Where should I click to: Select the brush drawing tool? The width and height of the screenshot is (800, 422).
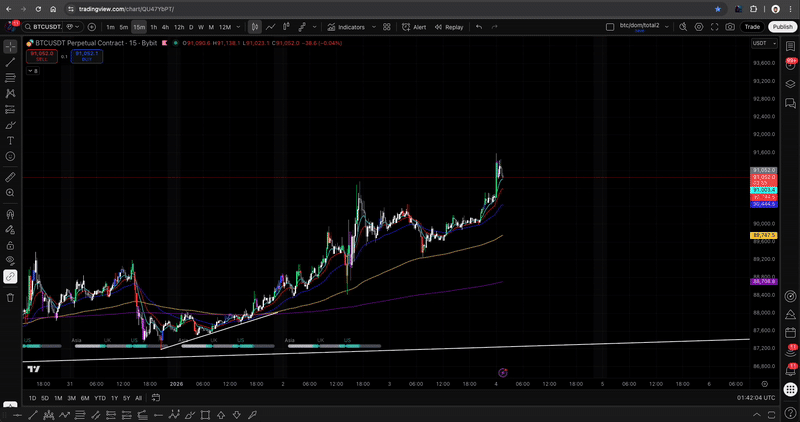coord(10,126)
